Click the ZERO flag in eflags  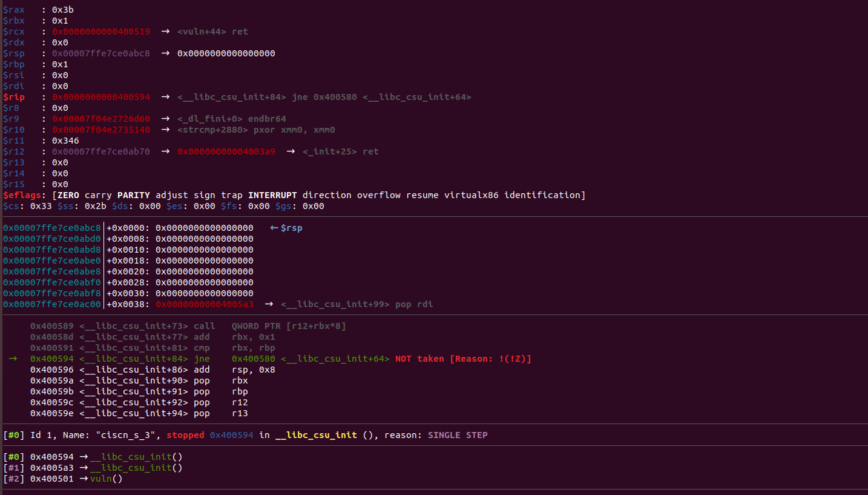[x=68, y=195]
